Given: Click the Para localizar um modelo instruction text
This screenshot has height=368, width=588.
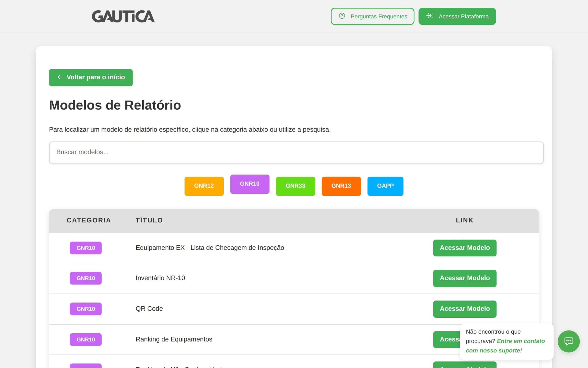Looking at the screenshot, I should pos(190,129).
